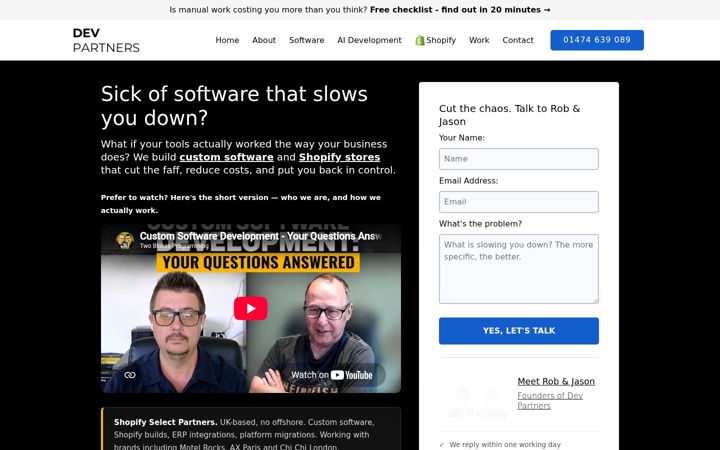Click the Two Blokes Programming channel avatar

point(124,240)
